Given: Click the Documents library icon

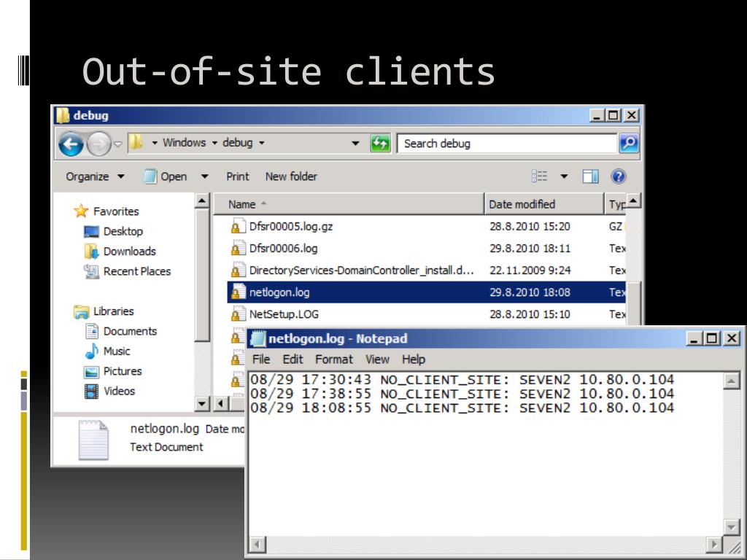Looking at the screenshot, I should point(91,331).
